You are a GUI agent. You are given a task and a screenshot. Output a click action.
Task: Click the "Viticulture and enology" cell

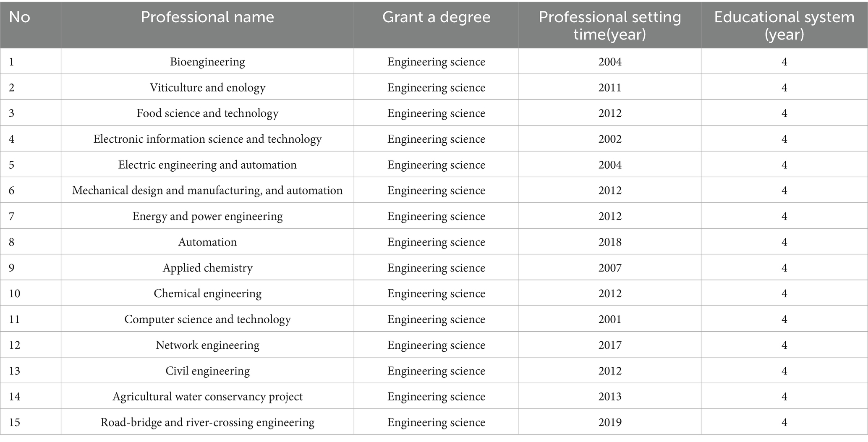[207, 87]
